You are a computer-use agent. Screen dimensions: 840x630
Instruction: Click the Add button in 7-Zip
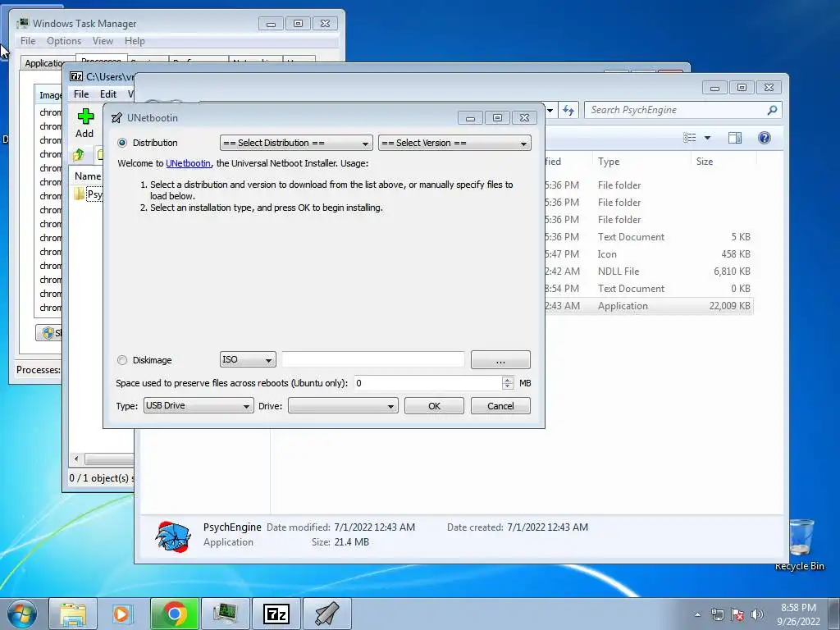[x=84, y=123]
